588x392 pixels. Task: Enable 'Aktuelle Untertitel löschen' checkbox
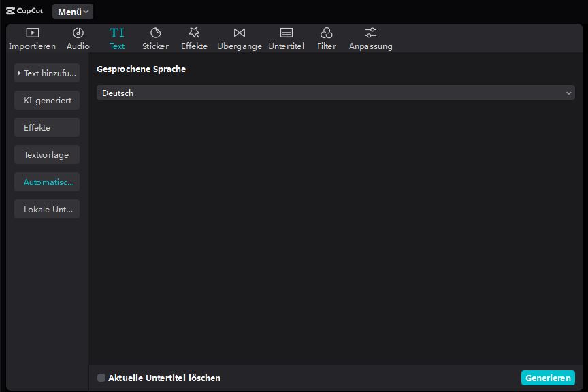point(101,378)
